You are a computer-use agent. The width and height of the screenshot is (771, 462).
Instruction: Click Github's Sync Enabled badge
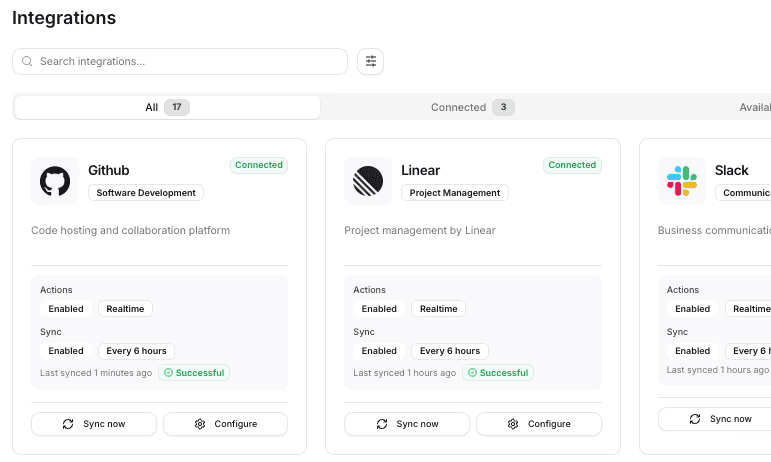point(66,351)
